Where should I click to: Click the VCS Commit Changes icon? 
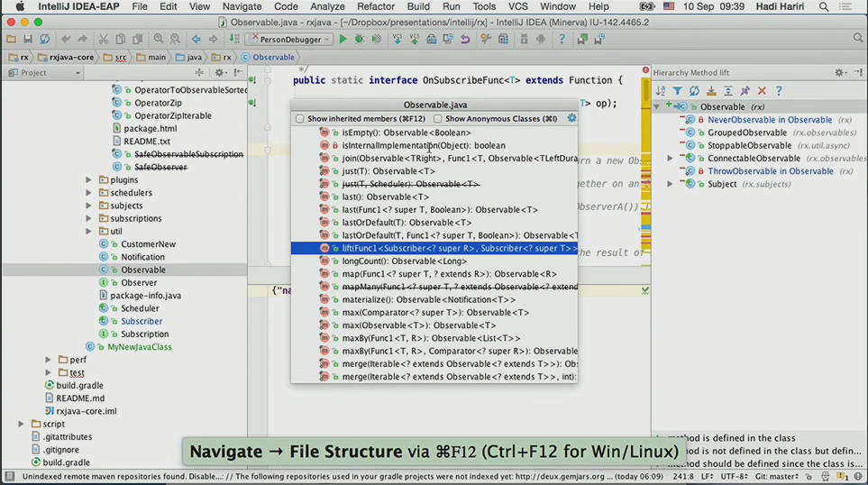414,40
